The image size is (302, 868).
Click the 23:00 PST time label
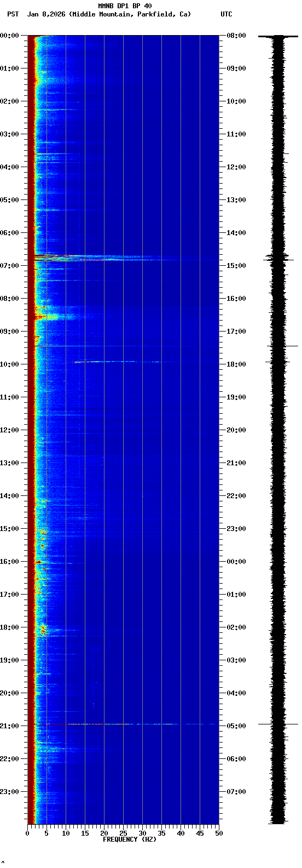click(x=9, y=792)
